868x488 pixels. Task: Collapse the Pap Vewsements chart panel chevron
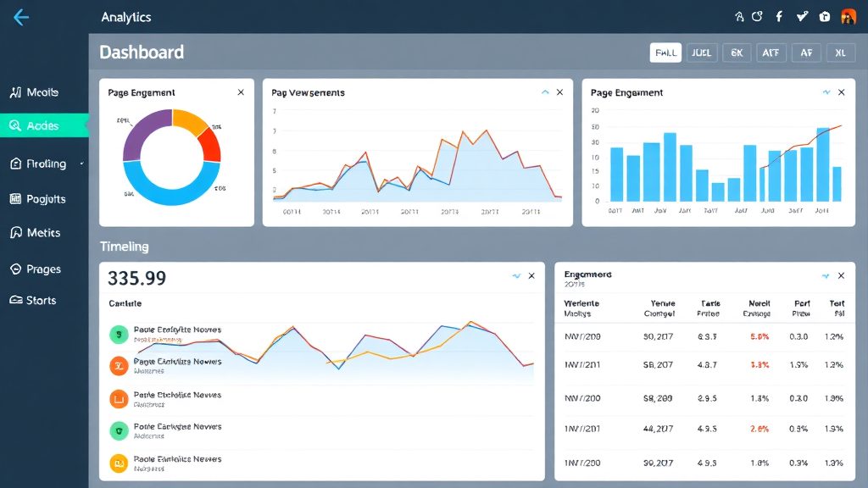[545, 92]
